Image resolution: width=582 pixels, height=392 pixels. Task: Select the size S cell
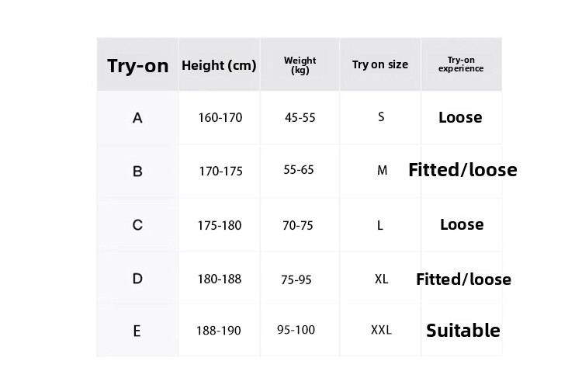pos(381,117)
